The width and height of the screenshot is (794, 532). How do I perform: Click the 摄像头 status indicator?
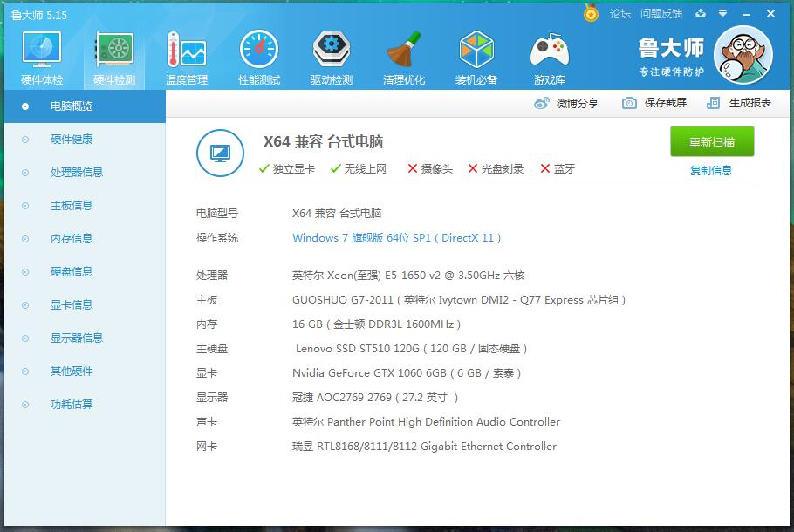click(430, 169)
